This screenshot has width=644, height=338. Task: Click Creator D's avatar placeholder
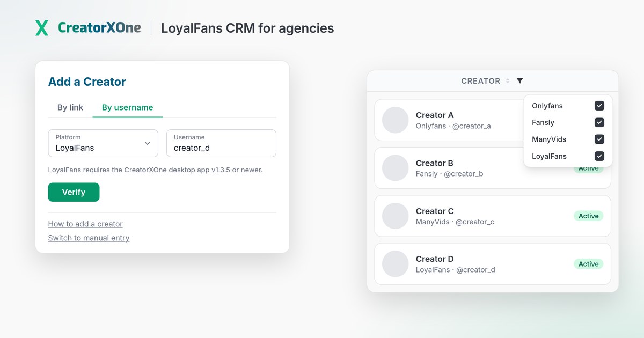pos(396,263)
